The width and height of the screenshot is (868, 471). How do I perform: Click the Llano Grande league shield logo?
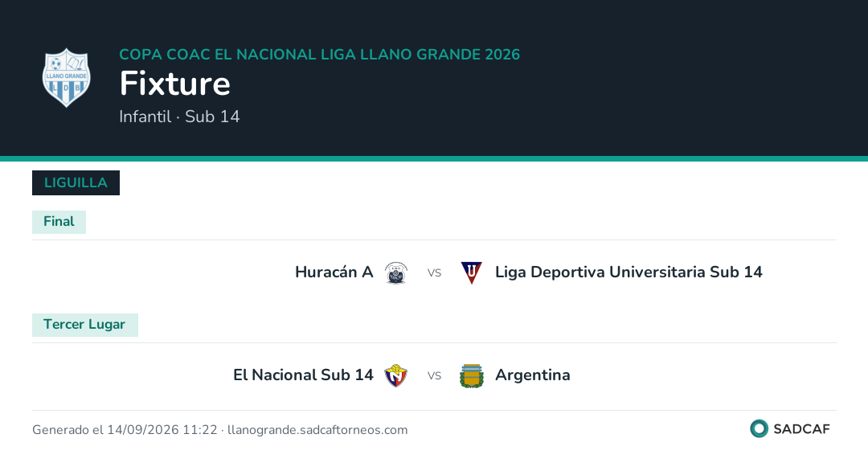67,78
